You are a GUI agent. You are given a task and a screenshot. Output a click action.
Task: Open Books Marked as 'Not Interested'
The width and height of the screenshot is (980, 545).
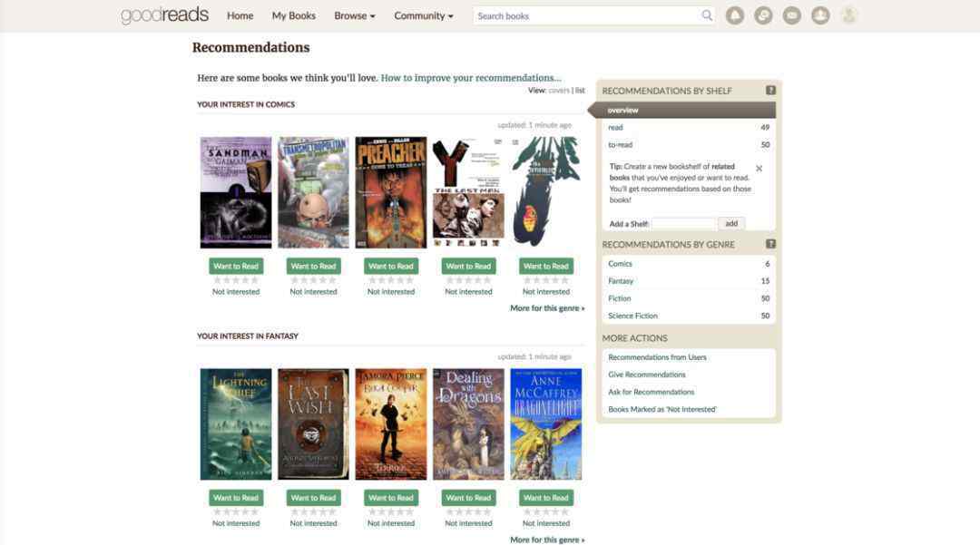pyautogui.click(x=662, y=410)
